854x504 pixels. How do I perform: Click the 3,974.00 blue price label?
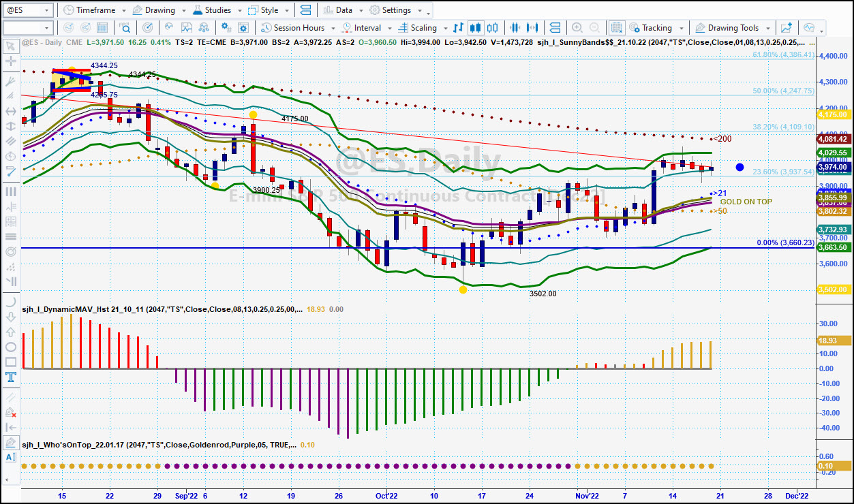click(x=833, y=167)
